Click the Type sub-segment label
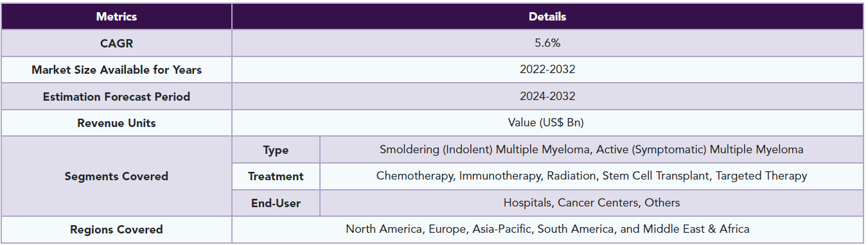Viewport: 868px width, 245px height. point(276,150)
